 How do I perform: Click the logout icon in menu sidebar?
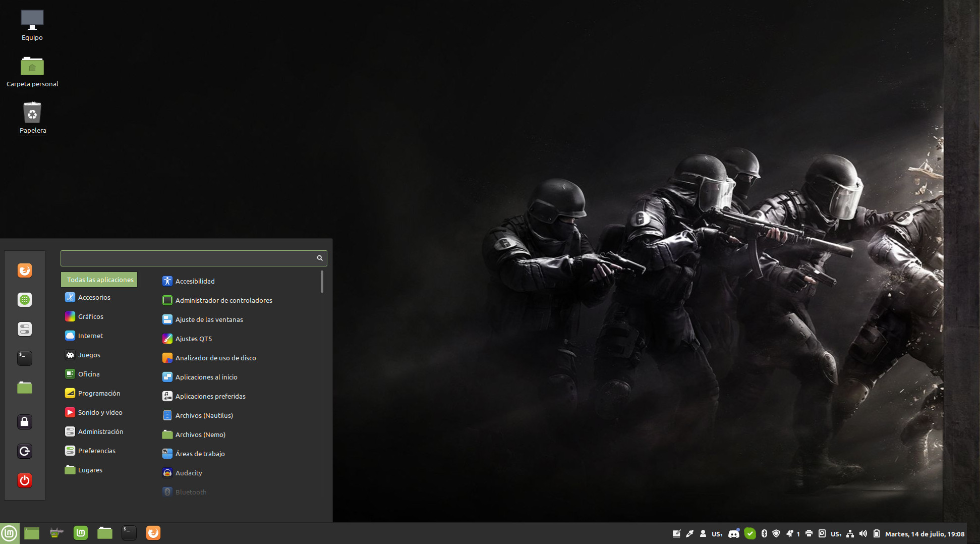click(x=24, y=451)
